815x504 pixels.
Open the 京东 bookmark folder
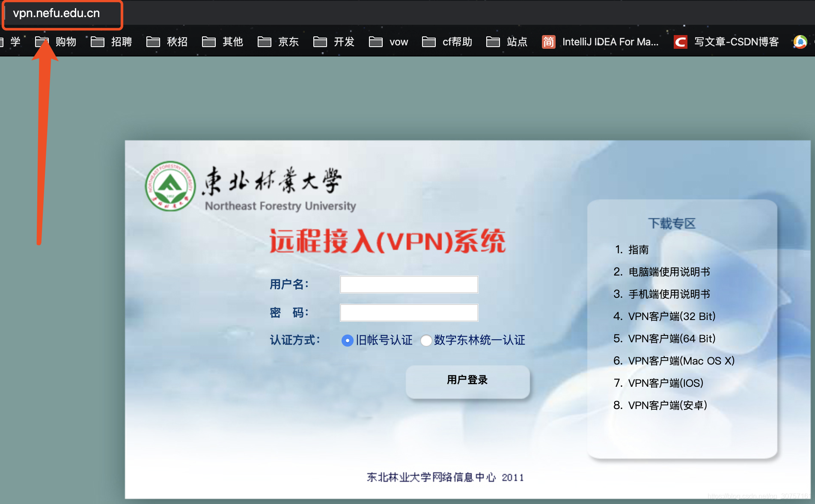coord(278,42)
